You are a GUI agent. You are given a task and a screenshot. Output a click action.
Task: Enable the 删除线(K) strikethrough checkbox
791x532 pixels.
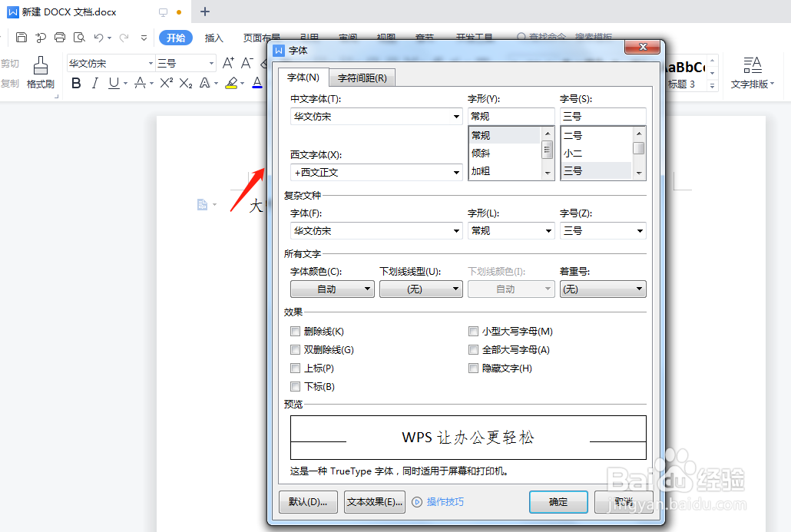tap(296, 331)
